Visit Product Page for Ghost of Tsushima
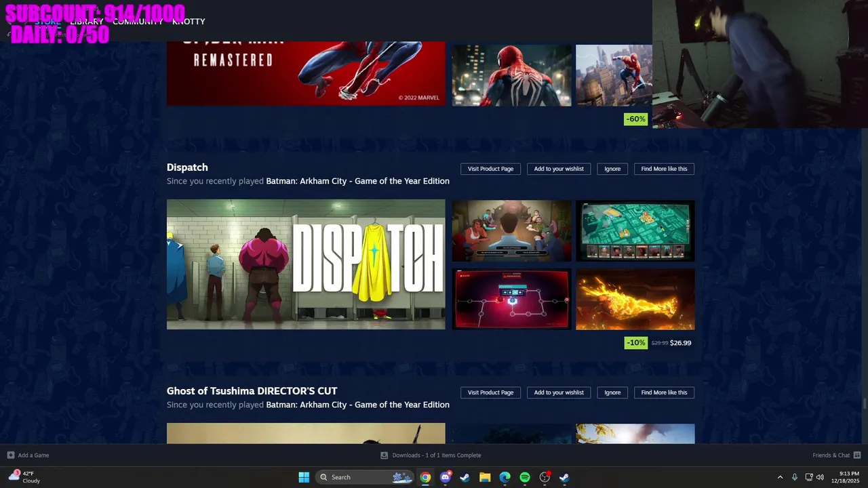 pyautogui.click(x=490, y=392)
